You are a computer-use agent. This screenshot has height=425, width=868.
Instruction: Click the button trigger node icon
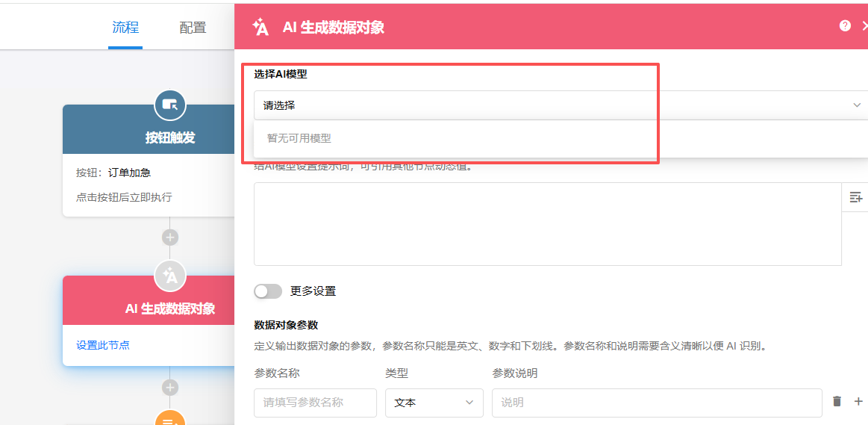(x=170, y=104)
